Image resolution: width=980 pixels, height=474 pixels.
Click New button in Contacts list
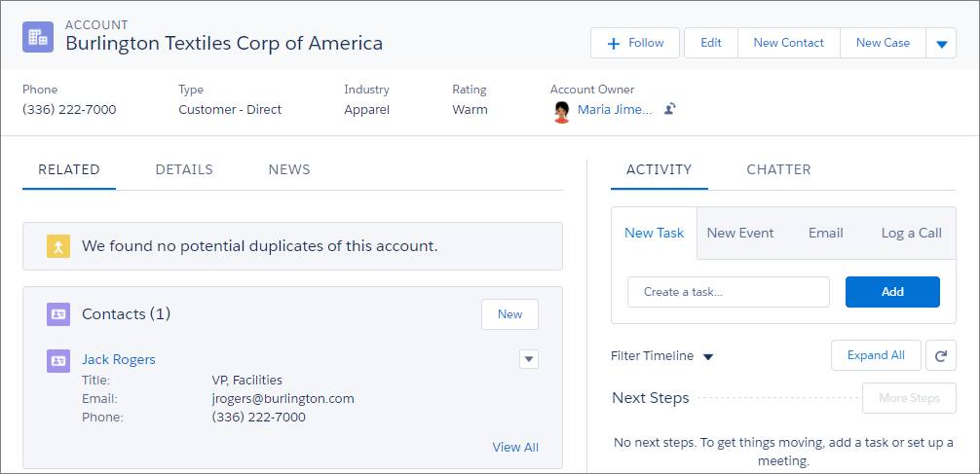click(x=510, y=314)
